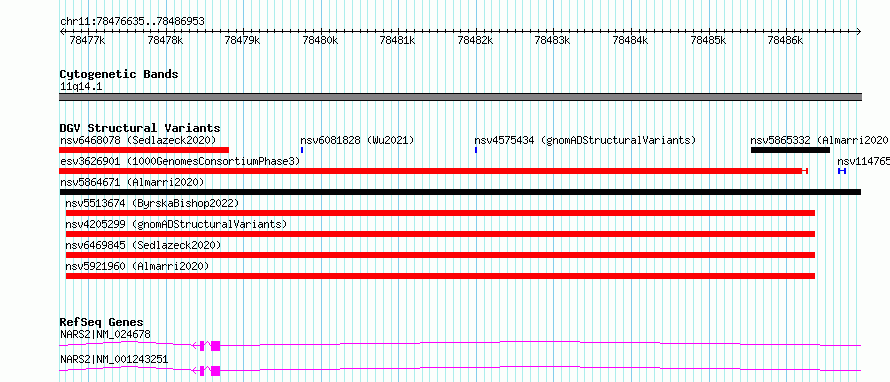Screen dimensions: 890x382
Task: Open the NARS2|NM_024678 gene label
Action: point(105,335)
